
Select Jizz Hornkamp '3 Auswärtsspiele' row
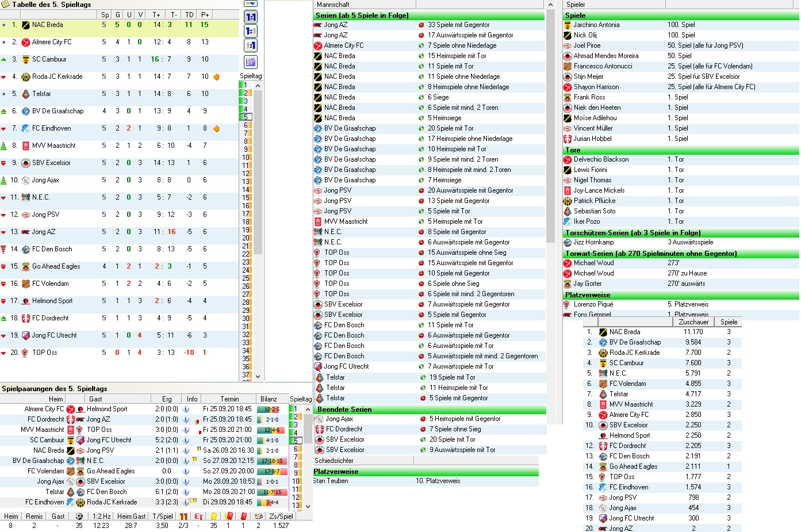681,242
